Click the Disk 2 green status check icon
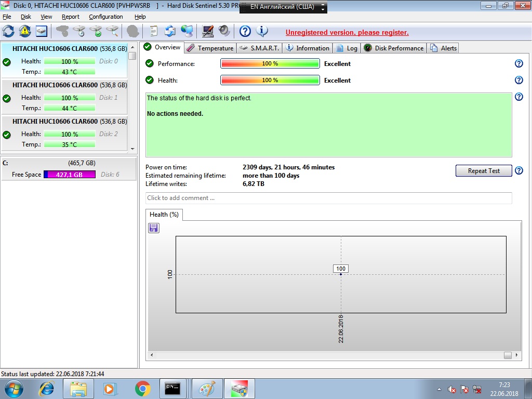Viewport: 532px width, 399px height. click(x=6, y=135)
